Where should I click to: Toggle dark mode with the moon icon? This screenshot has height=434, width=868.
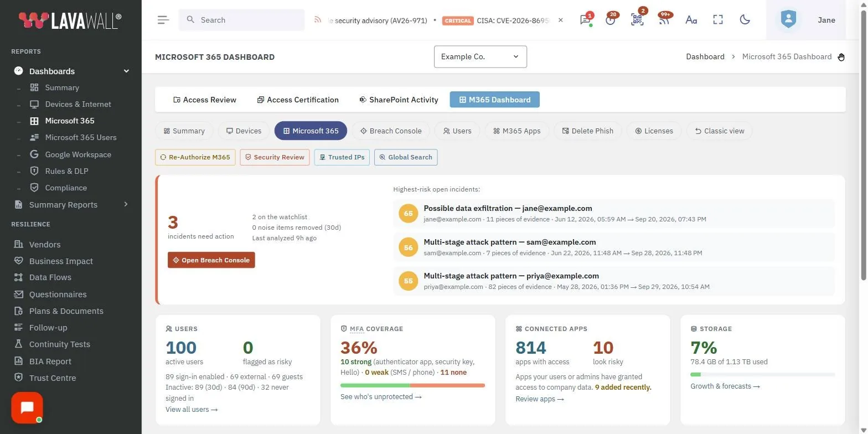click(745, 20)
